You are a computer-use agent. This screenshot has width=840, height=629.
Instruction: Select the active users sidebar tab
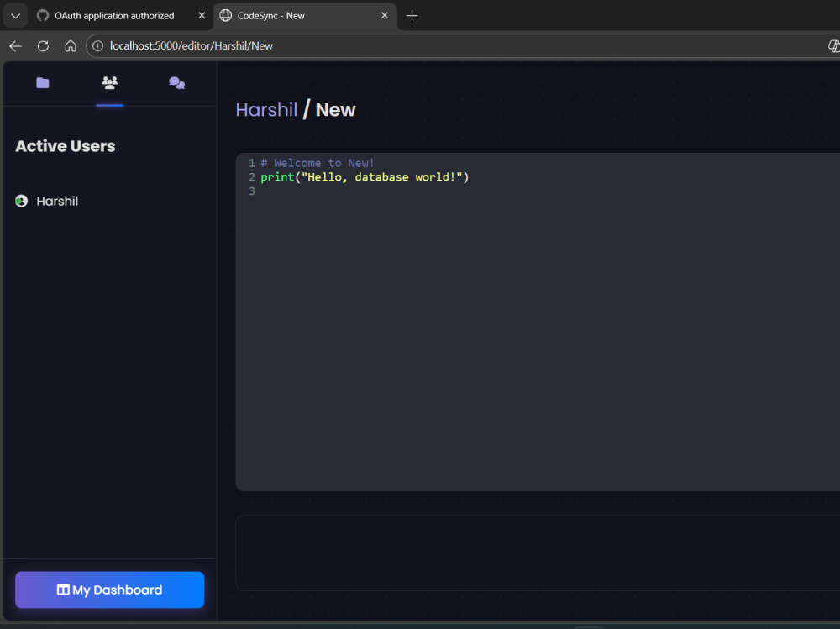(110, 82)
